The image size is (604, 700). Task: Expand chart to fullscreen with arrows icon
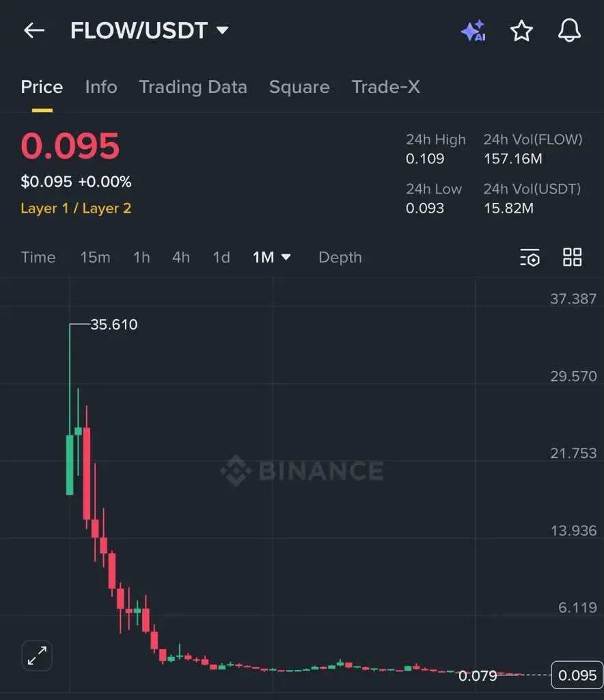click(x=37, y=656)
